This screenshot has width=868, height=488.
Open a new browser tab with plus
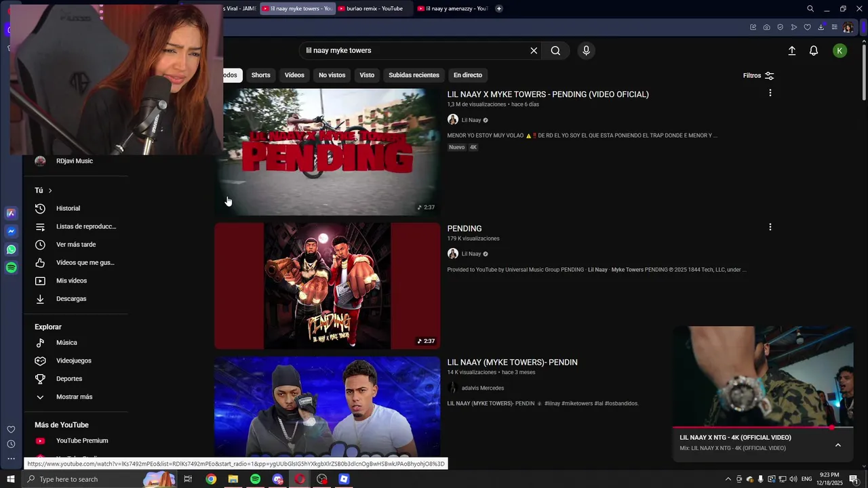point(499,9)
